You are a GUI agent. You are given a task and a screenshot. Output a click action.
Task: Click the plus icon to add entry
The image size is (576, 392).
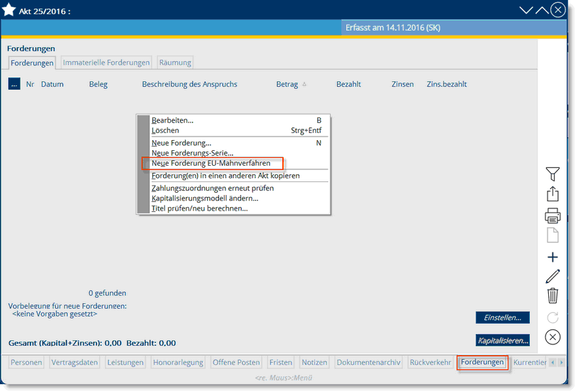[553, 258]
